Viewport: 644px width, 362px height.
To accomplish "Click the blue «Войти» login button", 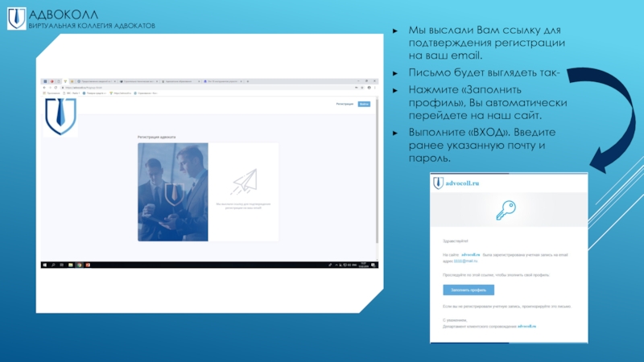I will [x=364, y=104].
